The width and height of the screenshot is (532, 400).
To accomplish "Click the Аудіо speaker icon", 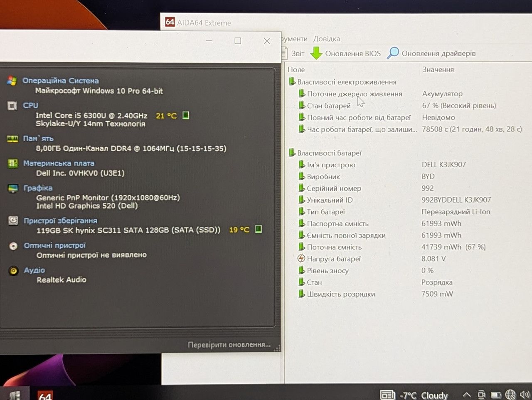I will click(13, 271).
